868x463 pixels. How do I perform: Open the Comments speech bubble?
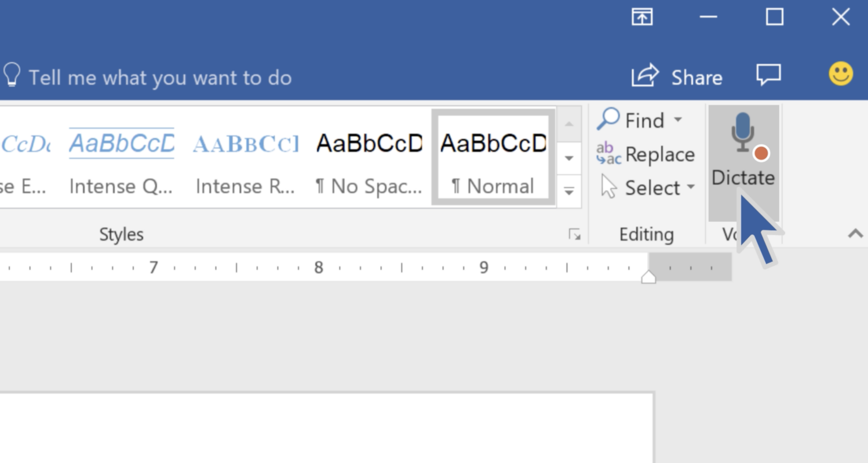pos(769,75)
